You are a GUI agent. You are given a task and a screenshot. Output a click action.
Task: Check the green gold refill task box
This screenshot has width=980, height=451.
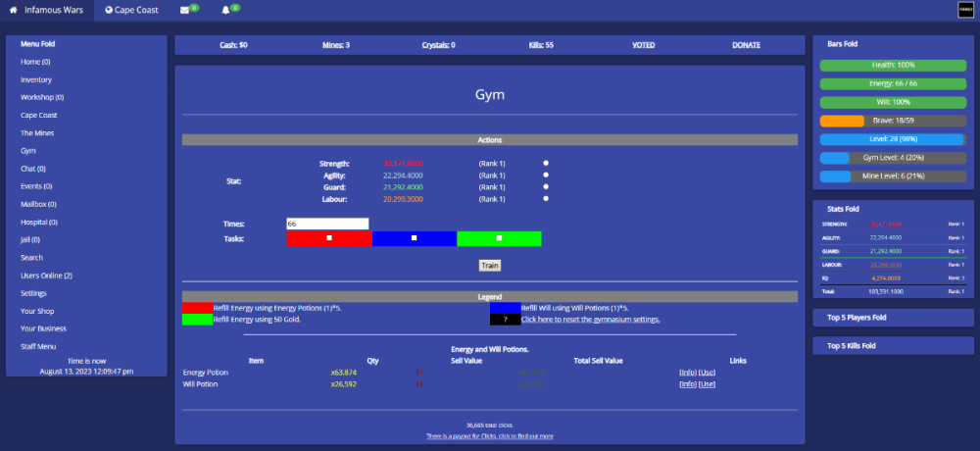tap(499, 238)
